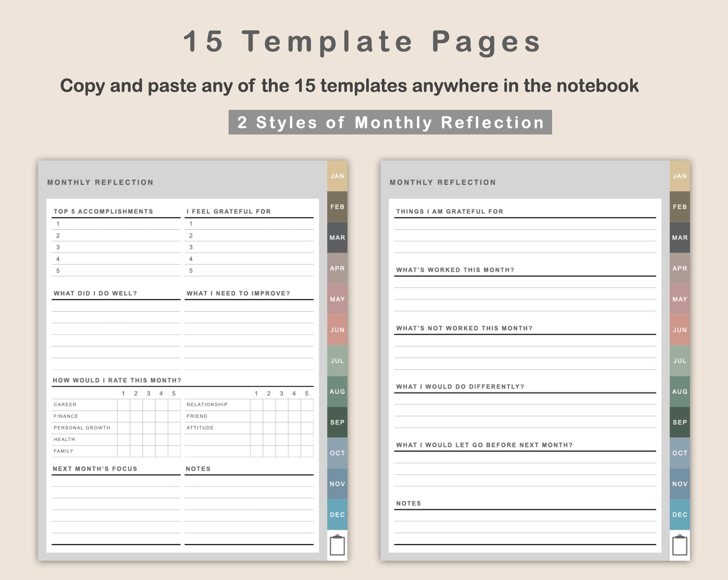728x580 pixels.
Task: Click the 'What Did I Do Well?' heading
Action: (95, 293)
